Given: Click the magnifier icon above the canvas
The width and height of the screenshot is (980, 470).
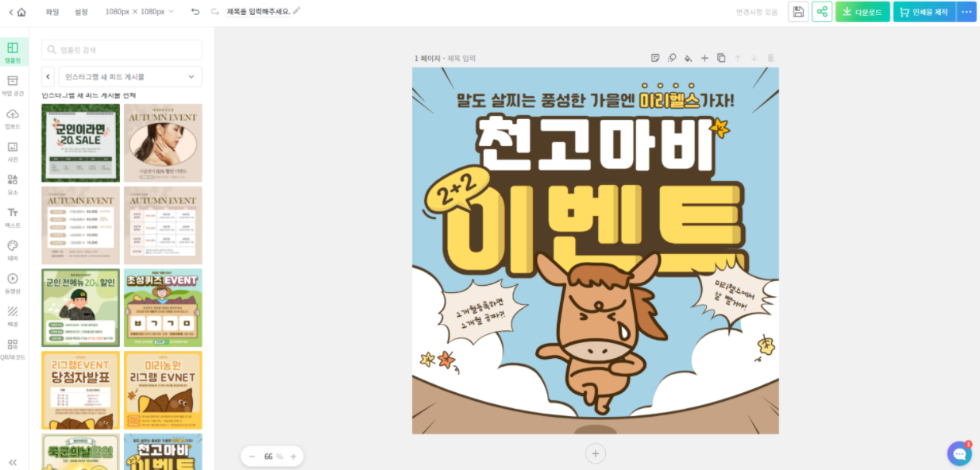Looking at the screenshot, I should 672,58.
